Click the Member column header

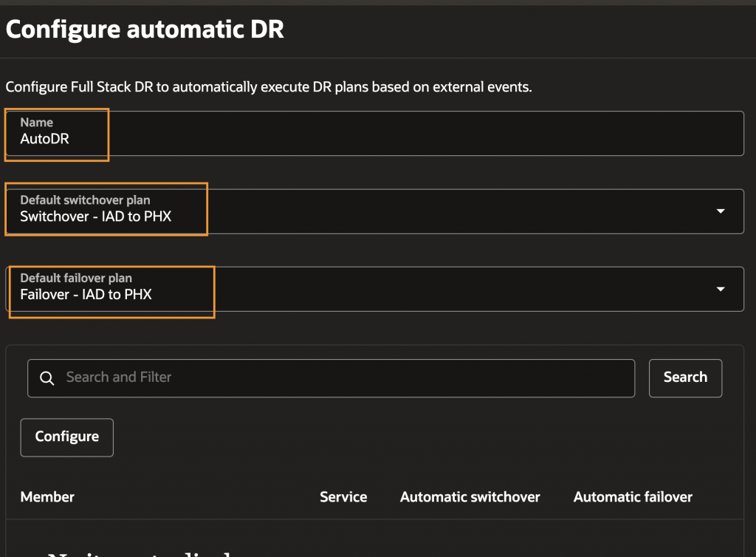click(47, 497)
